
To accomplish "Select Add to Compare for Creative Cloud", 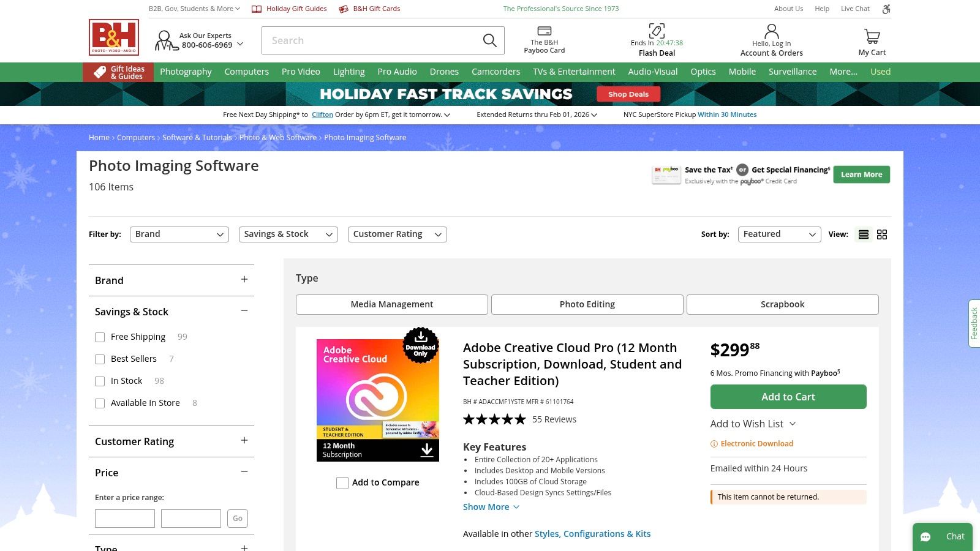I will (x=342, y=483).
